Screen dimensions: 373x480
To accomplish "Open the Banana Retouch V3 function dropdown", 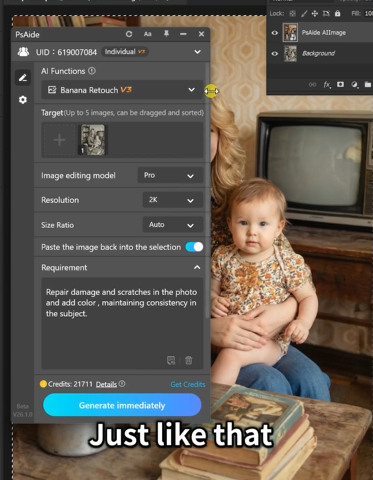I will (x=122, y=90).
